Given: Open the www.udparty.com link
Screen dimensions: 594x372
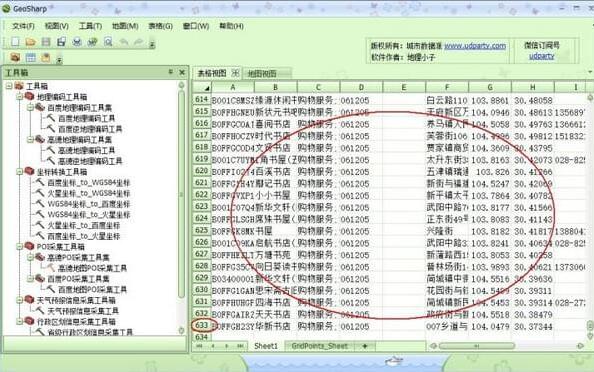Looking at the screenshot, I should coord(475,46).
